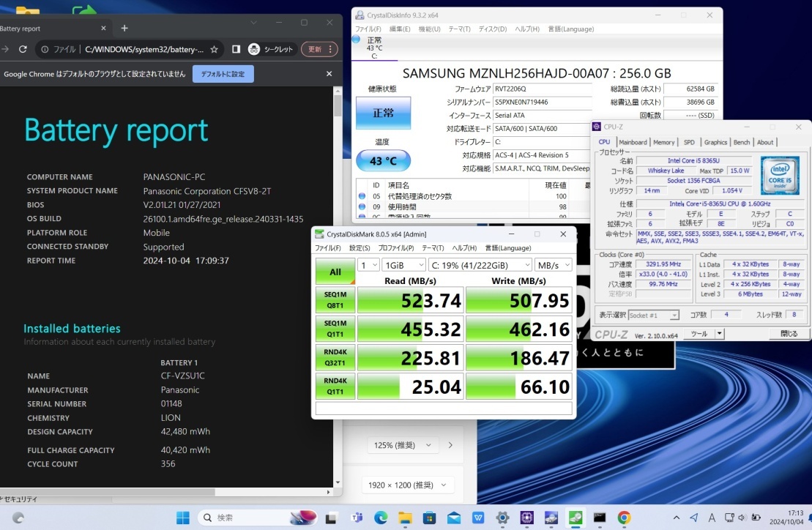Open Chrome's tab search chevron
The image size is (812, 530).
(253, 22)
